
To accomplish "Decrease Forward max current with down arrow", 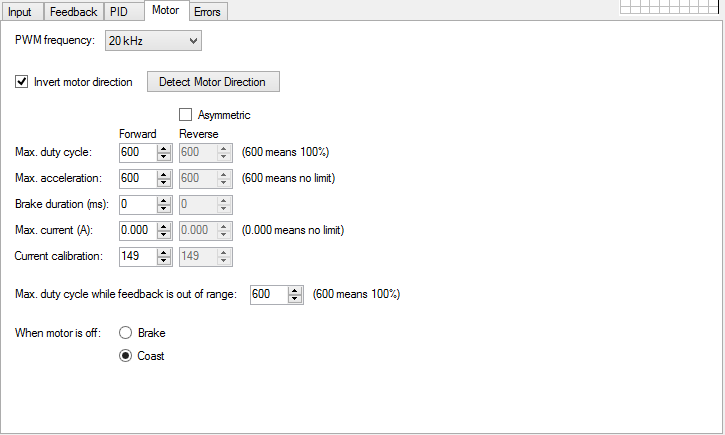I will click(164, 235).
